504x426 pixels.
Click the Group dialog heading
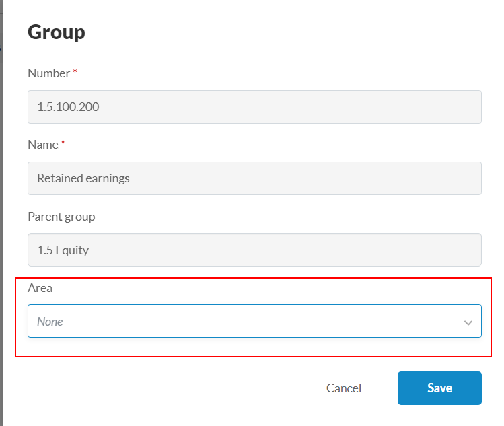pyautogui.click(x=57, y=32)
